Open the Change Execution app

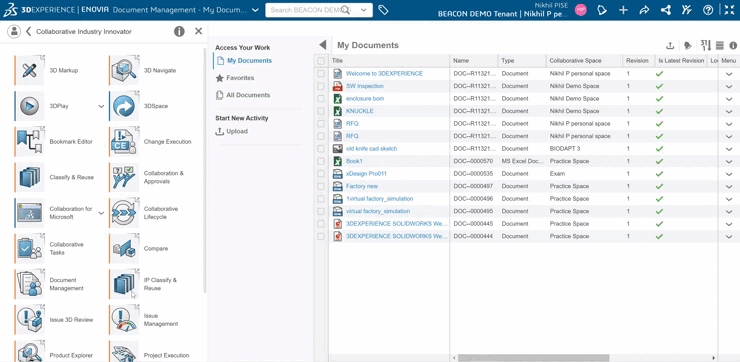coord(124,142)
